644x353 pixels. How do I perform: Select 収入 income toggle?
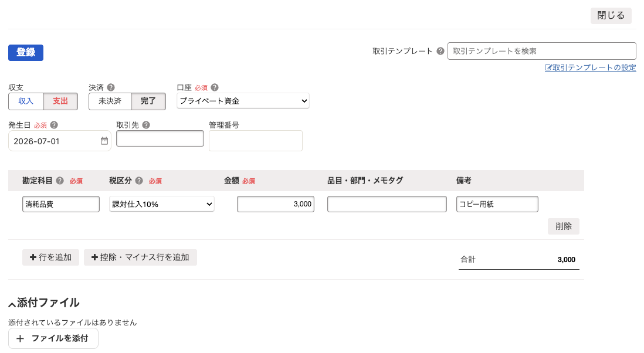[25, 101]
